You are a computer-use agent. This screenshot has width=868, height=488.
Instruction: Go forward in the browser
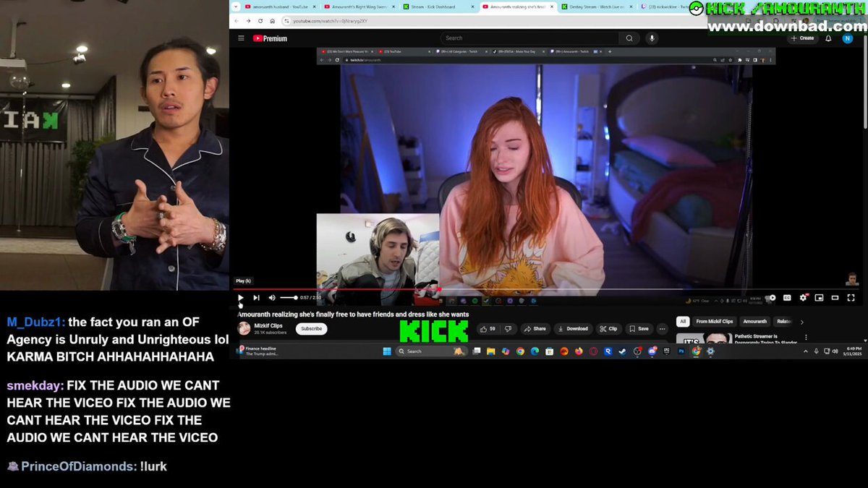click(249, 21)
